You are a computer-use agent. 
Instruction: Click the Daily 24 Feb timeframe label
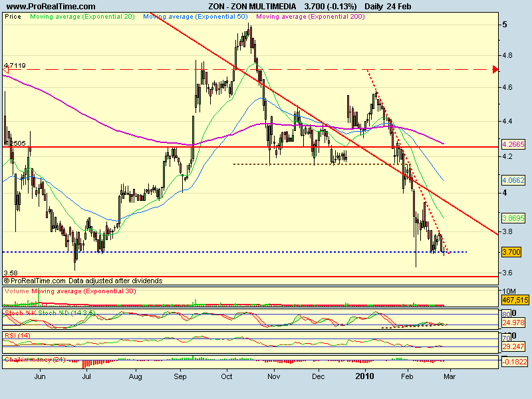coord(388,7)
